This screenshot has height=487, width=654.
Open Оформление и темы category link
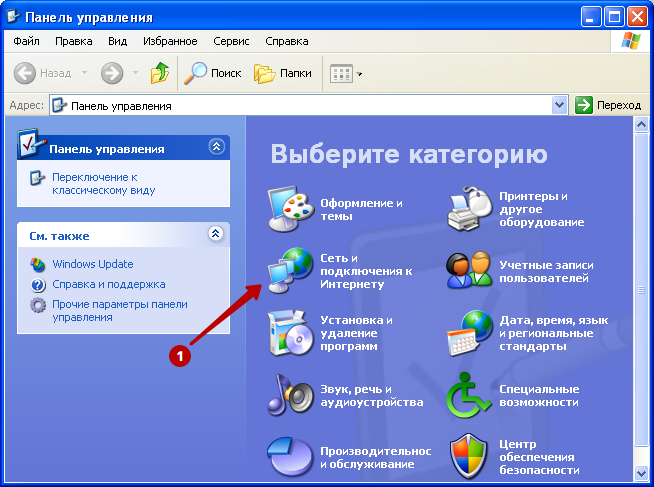click(361, 209)
